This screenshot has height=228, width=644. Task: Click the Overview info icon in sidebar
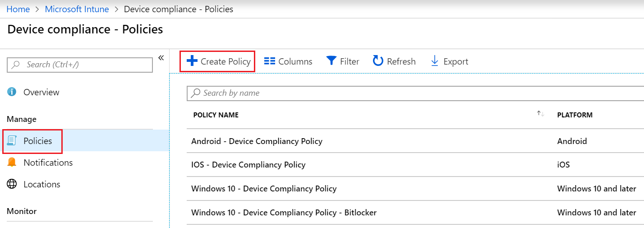12,92
